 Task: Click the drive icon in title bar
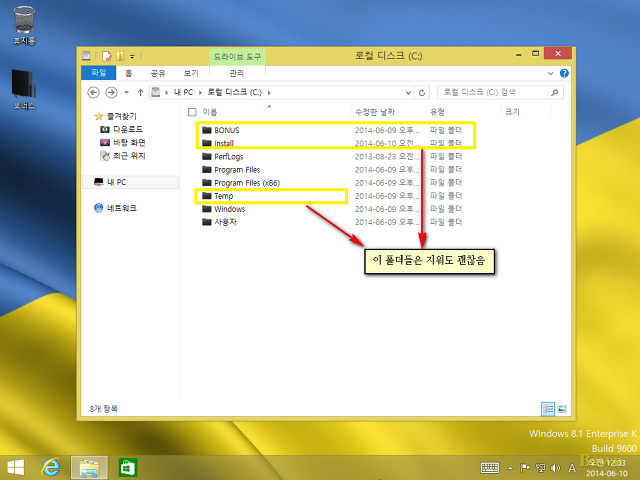(86, 56)
